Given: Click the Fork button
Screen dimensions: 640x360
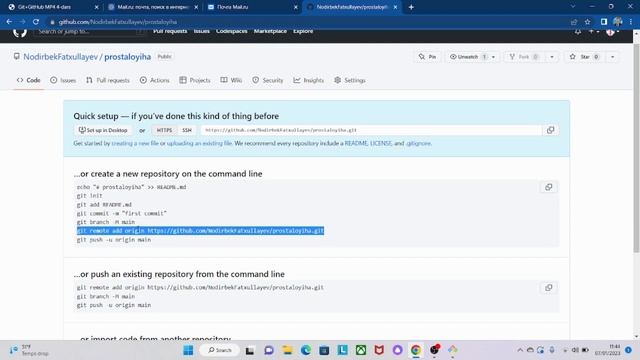Looking at the screenshot, I should click(524, 57).
